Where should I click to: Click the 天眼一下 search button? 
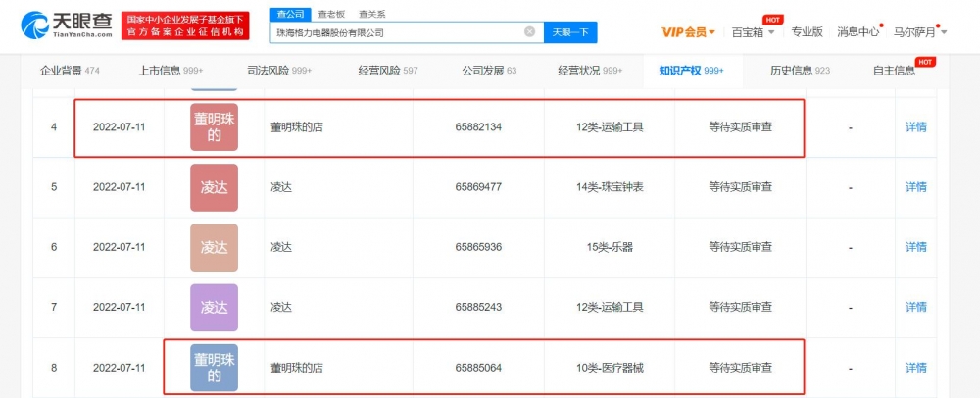(570, 32)
